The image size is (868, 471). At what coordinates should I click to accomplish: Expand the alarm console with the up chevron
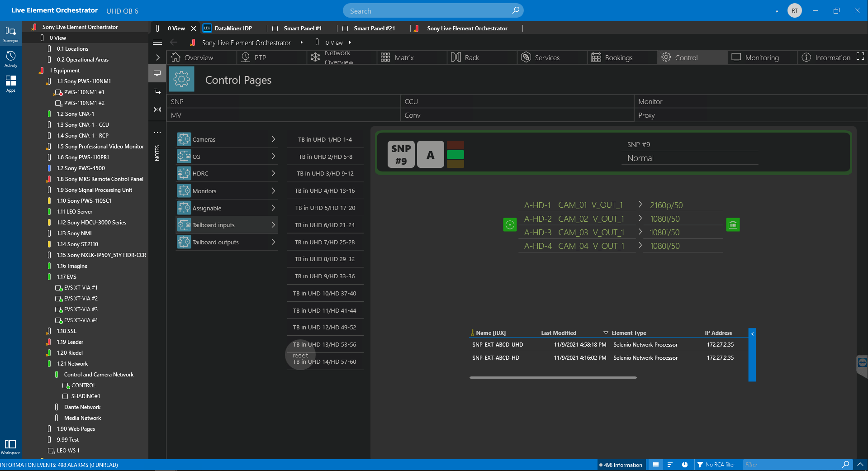click(x=860, y=465)
